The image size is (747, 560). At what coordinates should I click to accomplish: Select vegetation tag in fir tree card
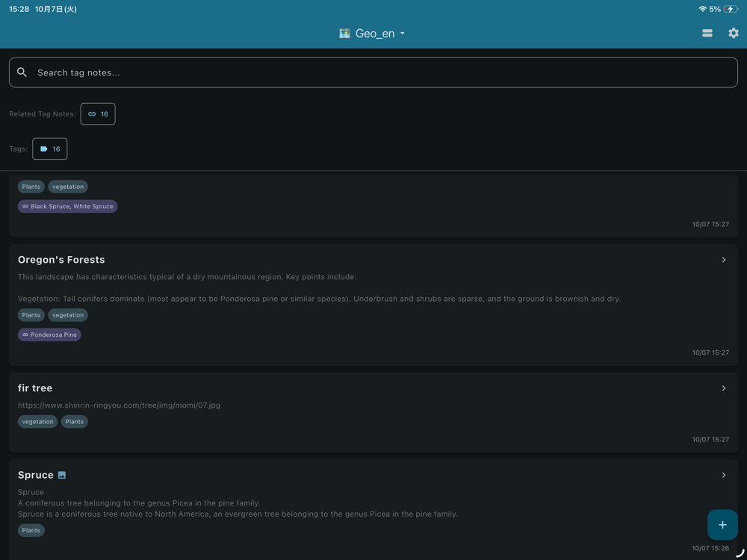click(x=37, y=422)
